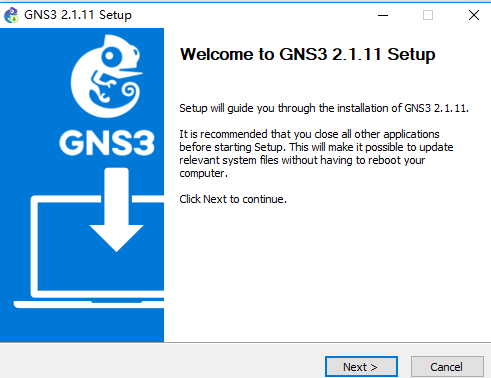
Task: Click the GNS3 wordmark on blue banner
Action: (x=107, y=143)
